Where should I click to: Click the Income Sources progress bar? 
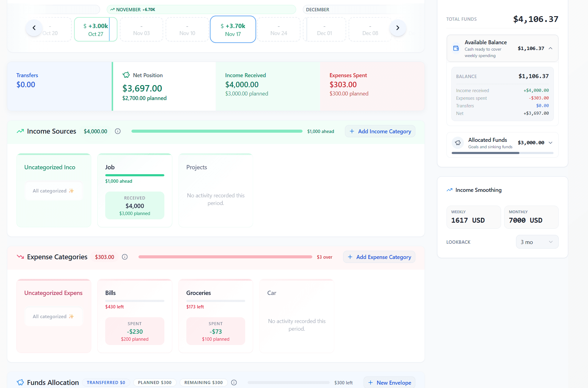pos(217,131)
